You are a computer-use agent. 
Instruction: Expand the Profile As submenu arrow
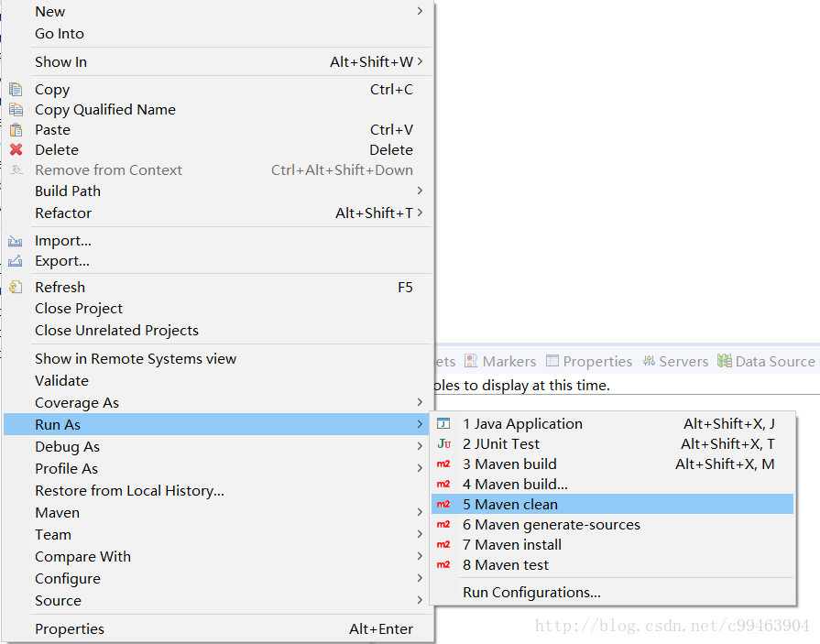(420, 468)
